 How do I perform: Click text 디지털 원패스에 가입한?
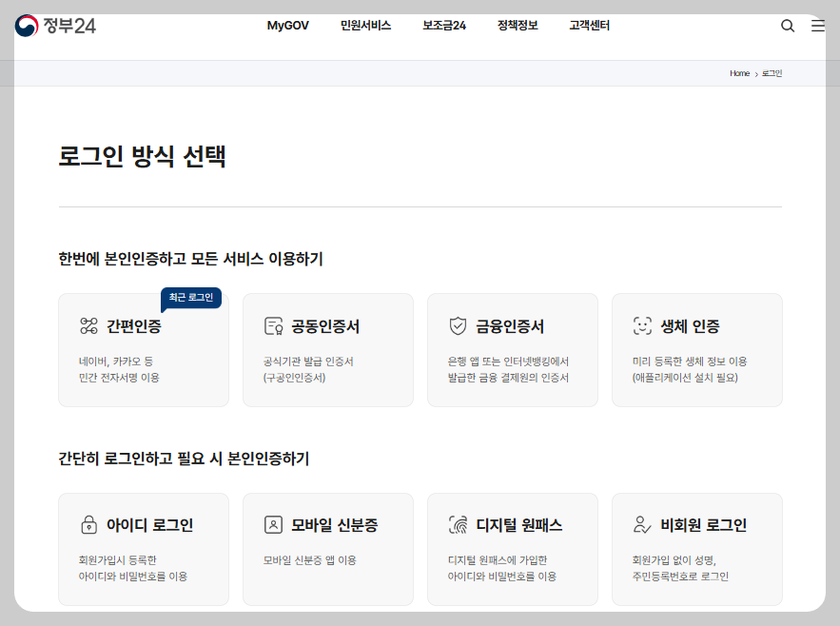(x=498, y=560)
